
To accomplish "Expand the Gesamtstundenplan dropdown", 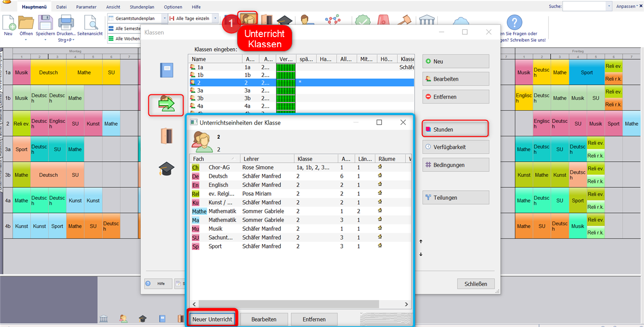I will [165, 18].
